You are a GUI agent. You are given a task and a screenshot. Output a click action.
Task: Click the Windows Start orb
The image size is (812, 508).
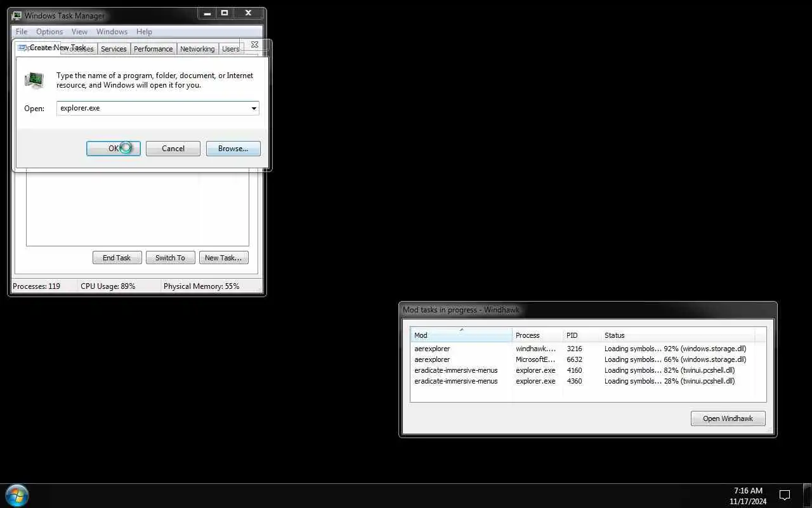(x=17, y=495)
